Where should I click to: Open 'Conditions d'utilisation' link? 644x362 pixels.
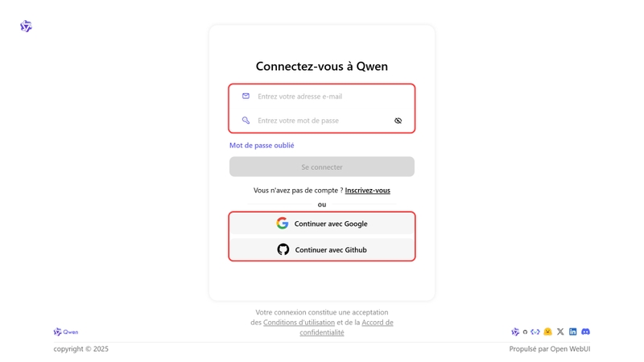point(299,323)
